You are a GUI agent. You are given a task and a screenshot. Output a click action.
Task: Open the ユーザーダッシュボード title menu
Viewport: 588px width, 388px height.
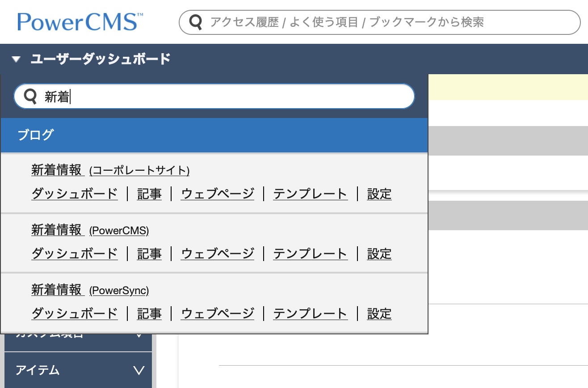tap(101, 59)
